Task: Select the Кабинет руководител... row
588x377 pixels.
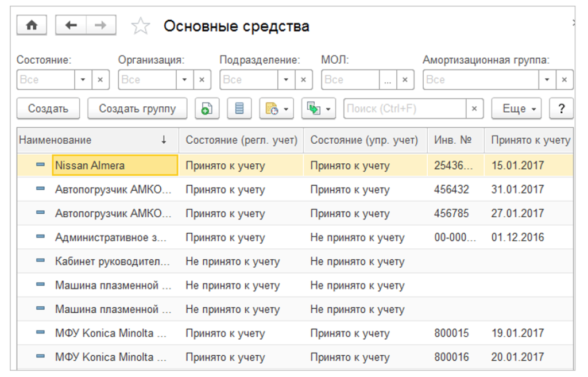Action: click(295, 261)
